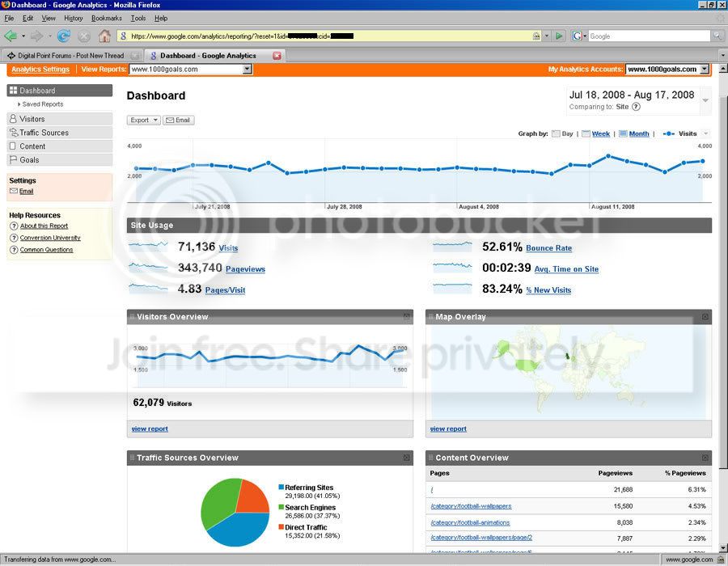Open the History menu

tap(74, 18)
